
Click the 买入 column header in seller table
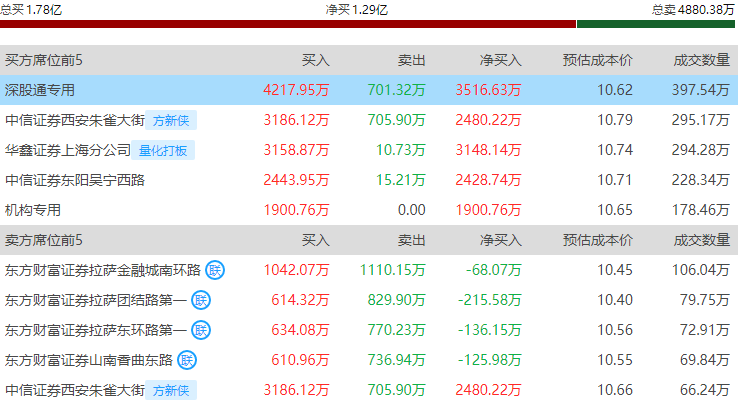(315, 240)
